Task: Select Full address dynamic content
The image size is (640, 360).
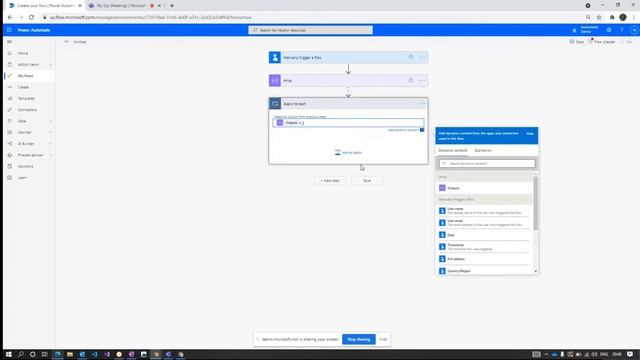Action: [x=484, y=259]
